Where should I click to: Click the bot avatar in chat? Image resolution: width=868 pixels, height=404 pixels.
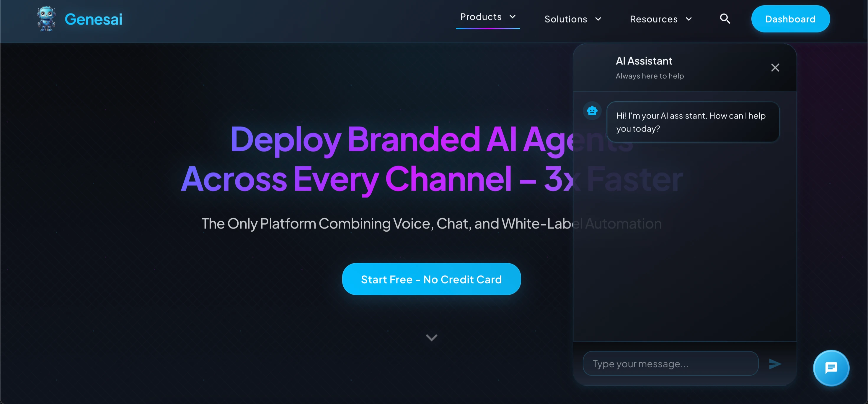tap(592, 111)
